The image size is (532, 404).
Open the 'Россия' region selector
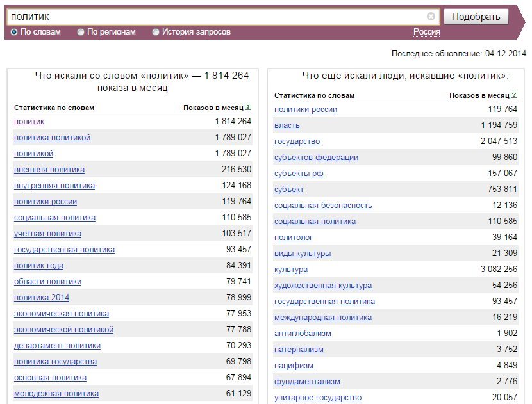coord(426,32)
